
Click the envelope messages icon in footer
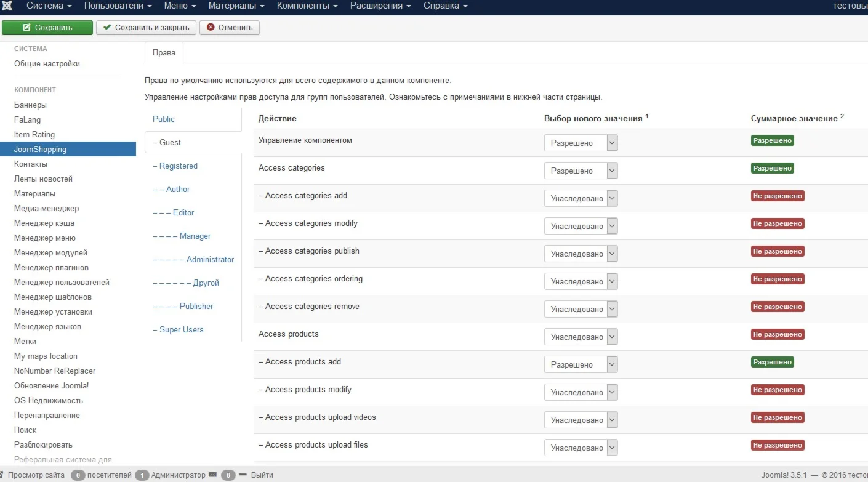point(212,475)
